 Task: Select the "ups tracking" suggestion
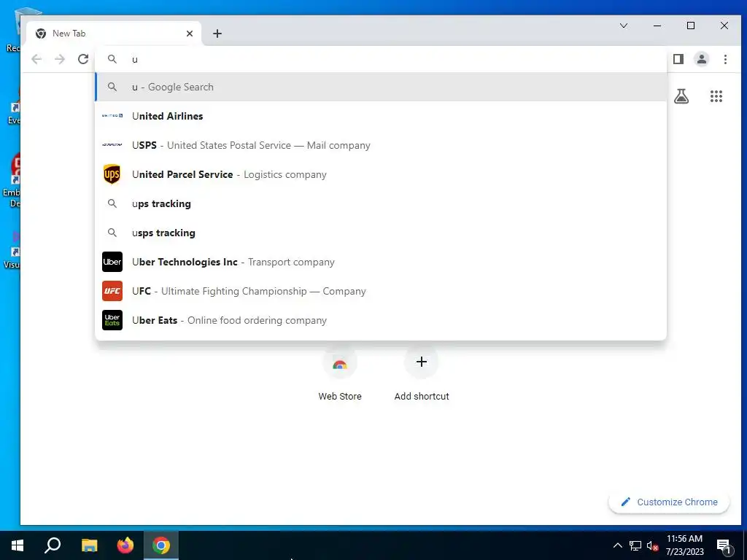pos(381,203)
